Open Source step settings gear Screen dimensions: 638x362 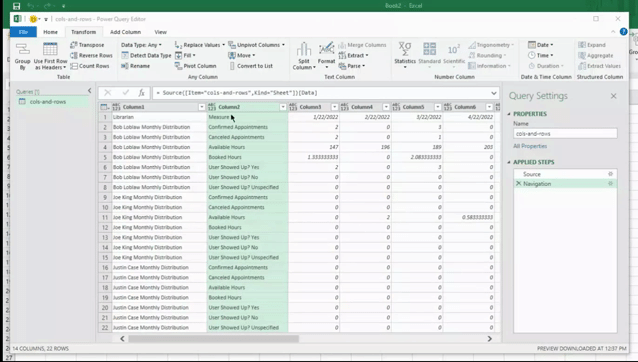[610, 174]
